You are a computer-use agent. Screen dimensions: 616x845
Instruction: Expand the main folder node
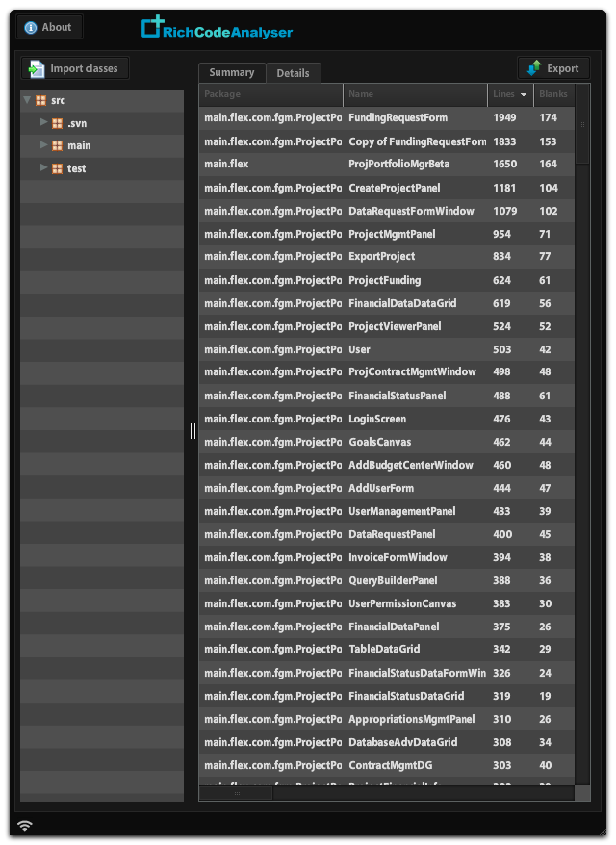click(x=43, y=145)
